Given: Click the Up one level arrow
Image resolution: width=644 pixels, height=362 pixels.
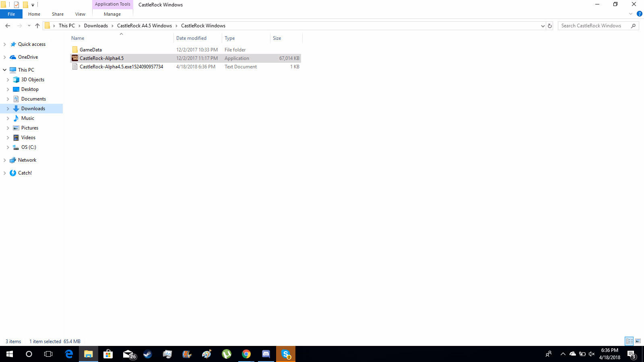Looking at the screenshot, I should (x=37, y=26).
